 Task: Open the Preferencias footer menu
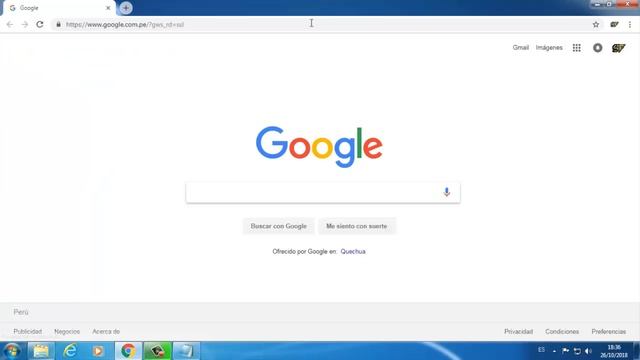(609, 331)
